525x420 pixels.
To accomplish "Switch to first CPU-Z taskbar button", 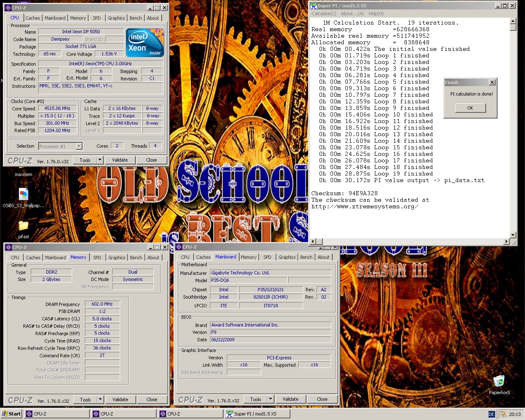I will pyautogui.click(x=57, y=414).
